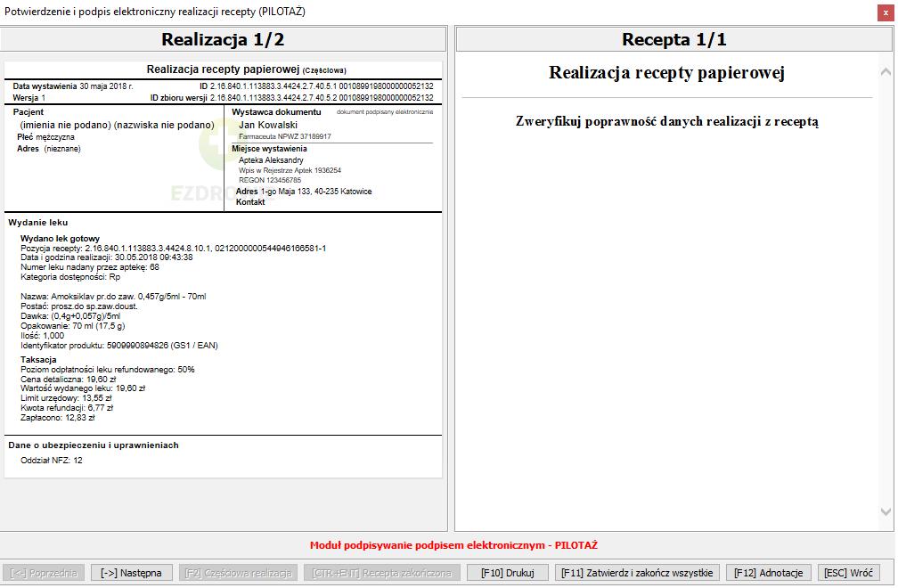Viewport: 898px width, 588px height.
Task: Click the scroll up arrow in Recepta panel
Action: (x=886, y=71)
